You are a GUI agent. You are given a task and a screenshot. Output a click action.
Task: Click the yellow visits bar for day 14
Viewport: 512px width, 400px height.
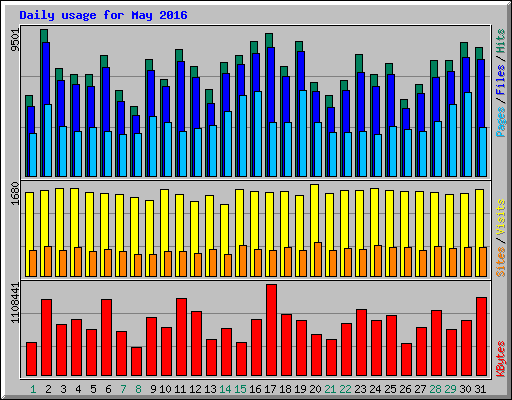click(224, 229)
